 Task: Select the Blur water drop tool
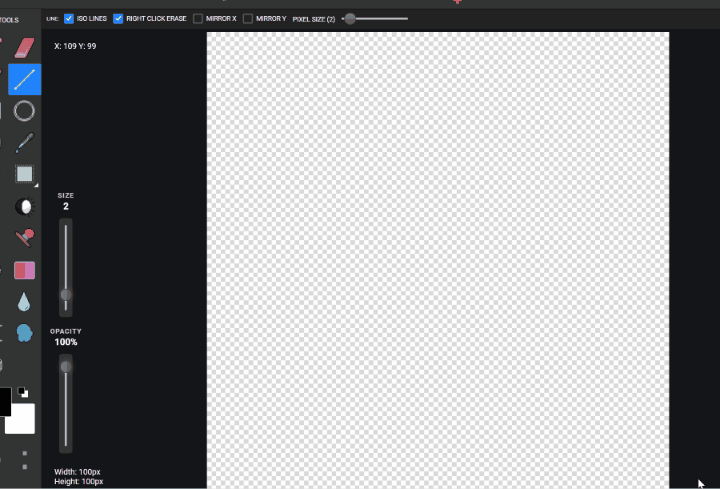coord(24,302)
